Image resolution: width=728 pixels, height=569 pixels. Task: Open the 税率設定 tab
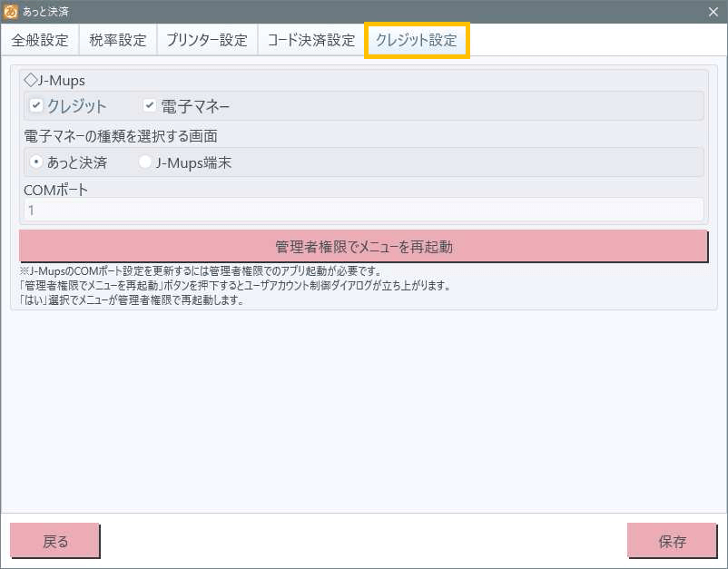click(118, 41)
